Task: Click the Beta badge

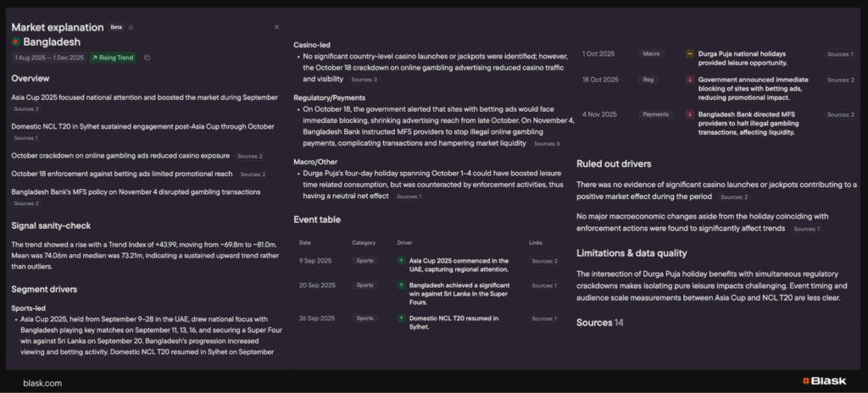Action: point(116,27)
